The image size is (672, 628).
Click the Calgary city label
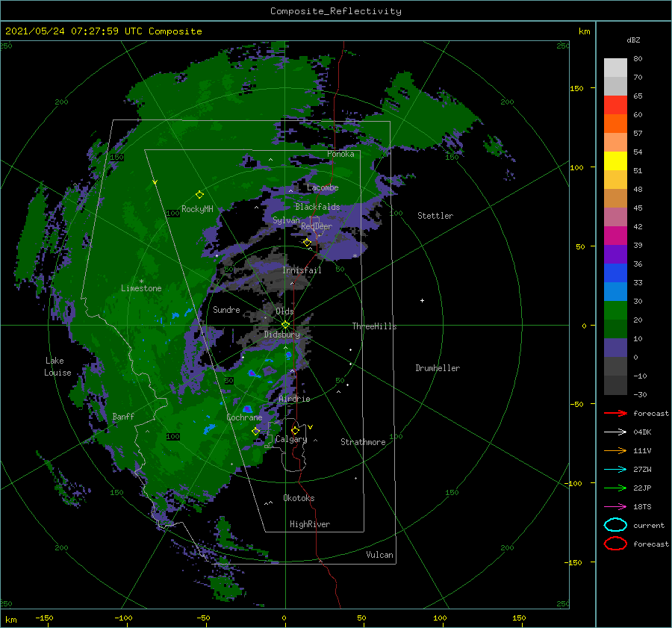point(291,439)
